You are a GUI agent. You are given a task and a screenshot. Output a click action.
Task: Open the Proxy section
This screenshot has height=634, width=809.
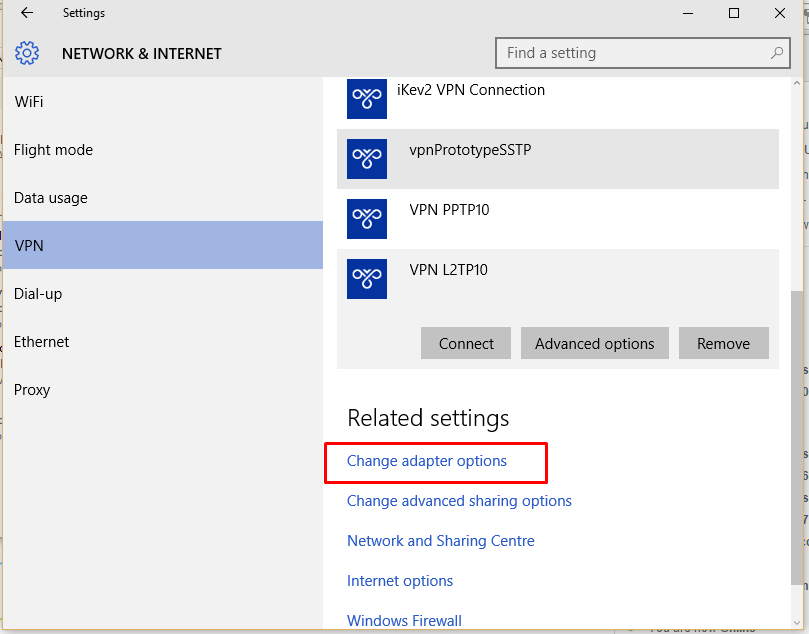(x=163, y=389)
